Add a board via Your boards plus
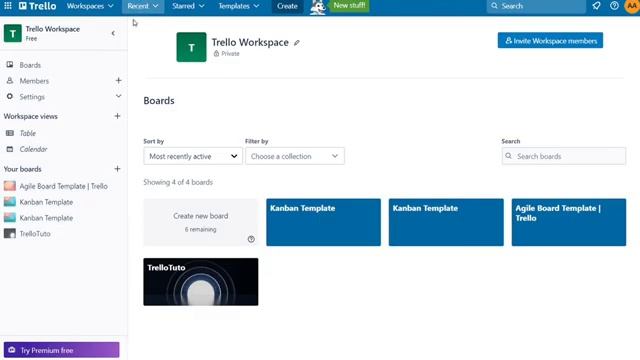The width and height of the screenshot is (640, 360). pos(117,169)
